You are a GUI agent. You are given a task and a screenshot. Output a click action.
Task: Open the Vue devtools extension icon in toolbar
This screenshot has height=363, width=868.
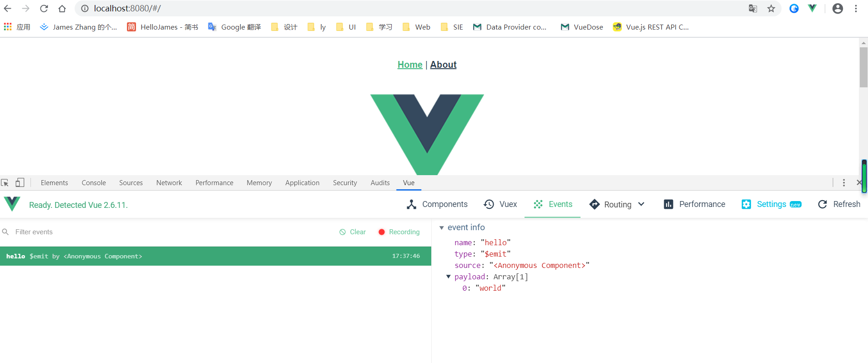(x=812, y=8)
